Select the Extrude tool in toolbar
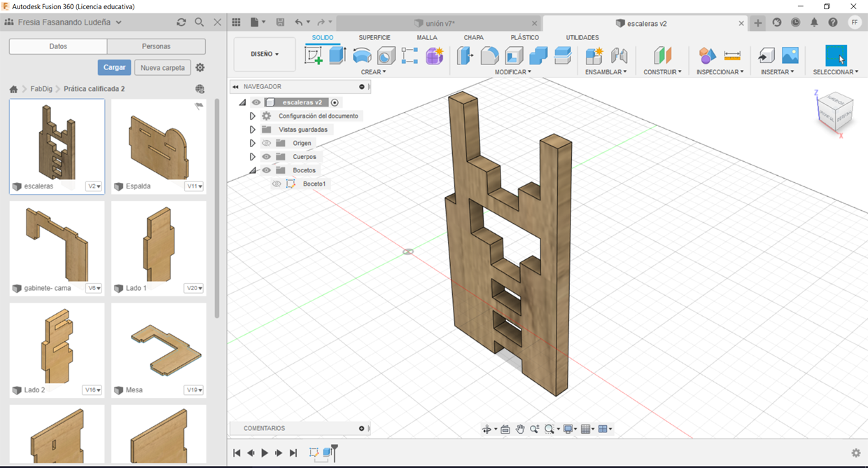The width and height of the screenshot is (868, 468). click(337, 56)
